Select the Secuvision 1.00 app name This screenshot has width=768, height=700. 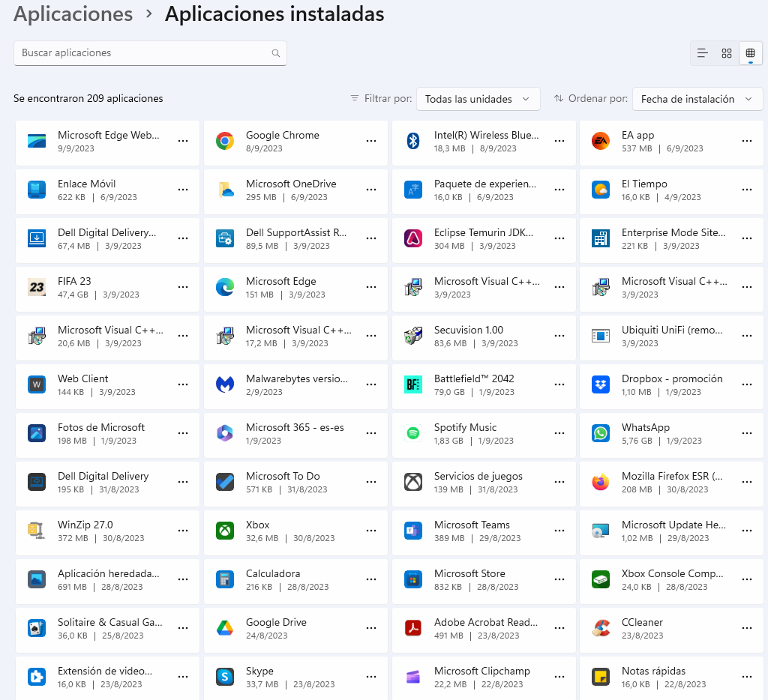469,330
